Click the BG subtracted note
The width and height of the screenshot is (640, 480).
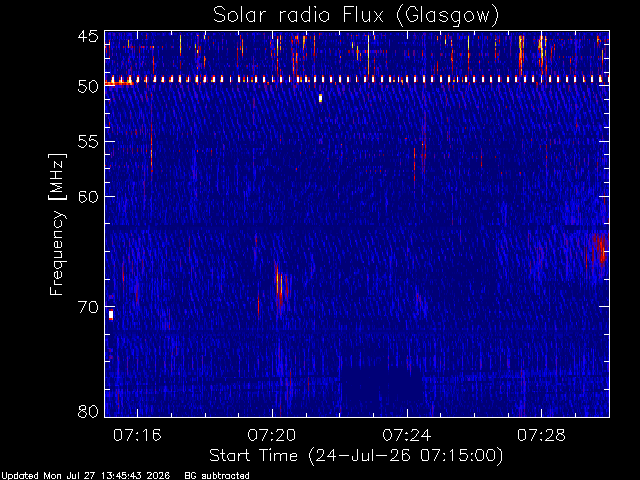(217, 476)
